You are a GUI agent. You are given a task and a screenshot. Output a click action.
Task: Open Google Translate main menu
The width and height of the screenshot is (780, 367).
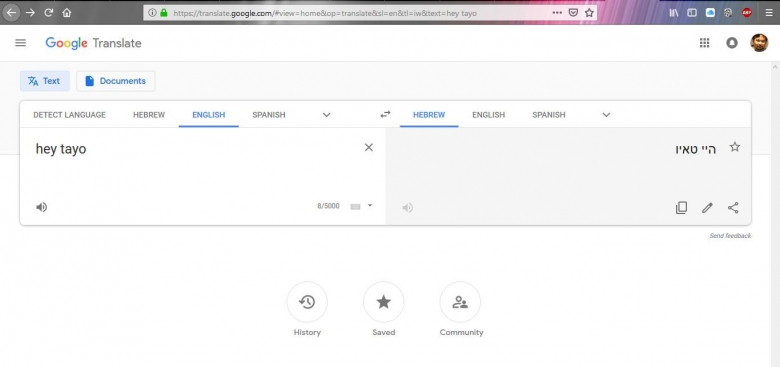coord(20,43)
